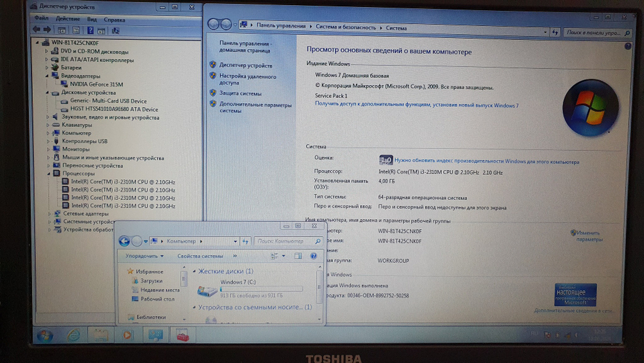Click the scan for hardware changes toolbar icon
The image size is (644, 363).
(x=116, y=31)
